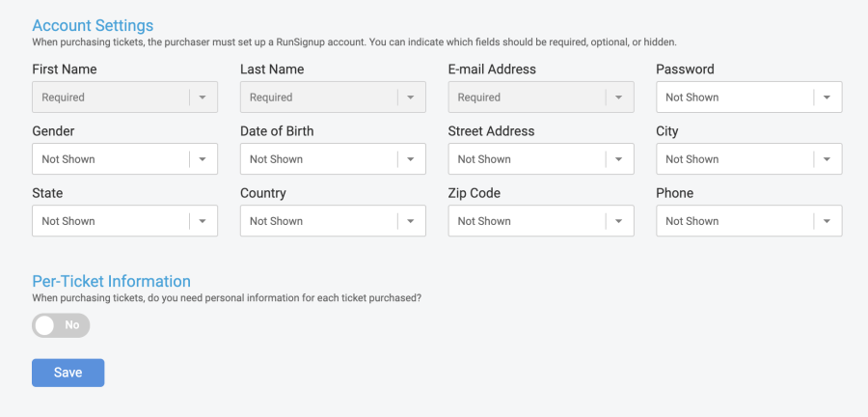Click the City dropdown arrow icon
Screen dimensions: 868x417
click(827, 159)
